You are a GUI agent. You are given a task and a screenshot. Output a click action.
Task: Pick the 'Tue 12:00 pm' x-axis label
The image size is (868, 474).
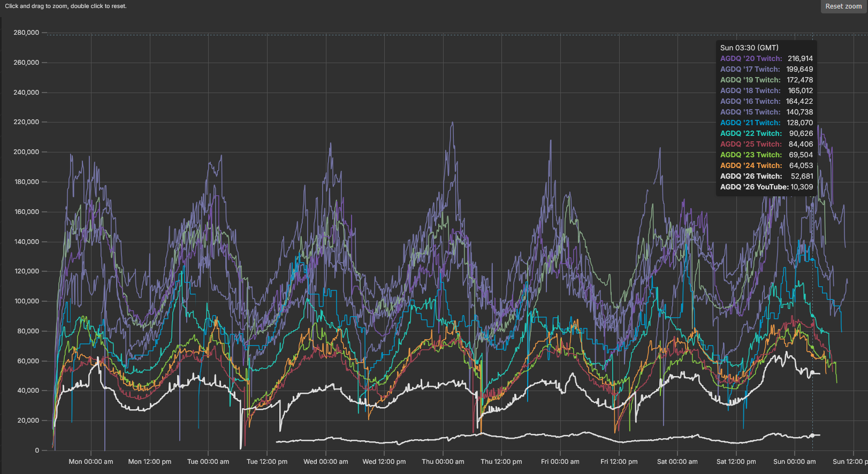click(x=267, y=462)
